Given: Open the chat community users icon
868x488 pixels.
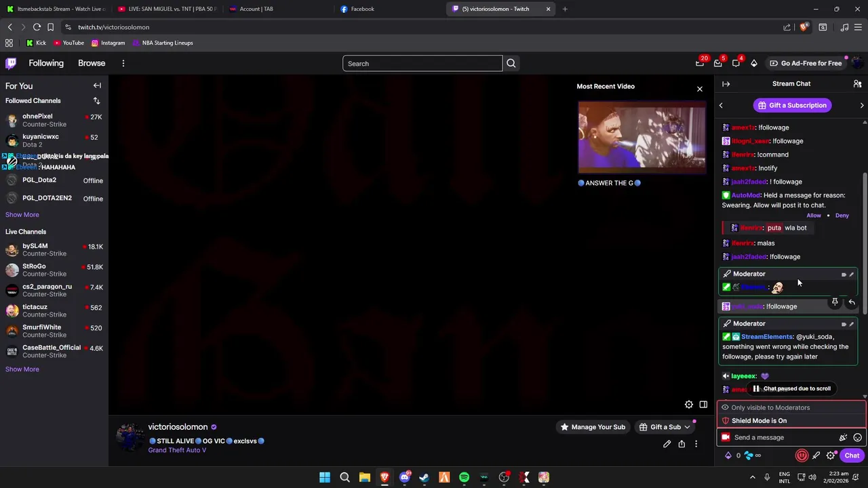Looking at the screenshot, I should coord(857,84).
